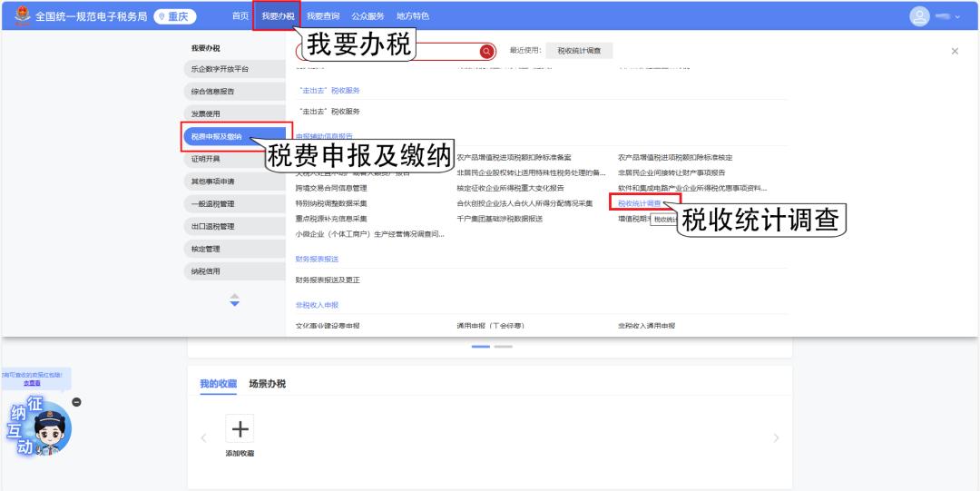The height and width of the screenshot is (491, 980).
Task: Click the 添加收藏 plus icon
Action: 240,429
